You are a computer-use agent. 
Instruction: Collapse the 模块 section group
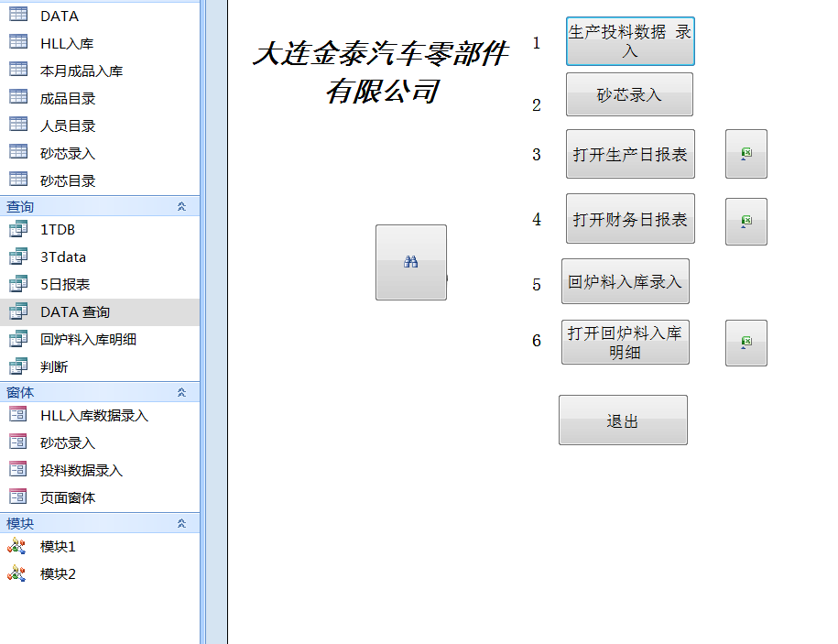181,524
